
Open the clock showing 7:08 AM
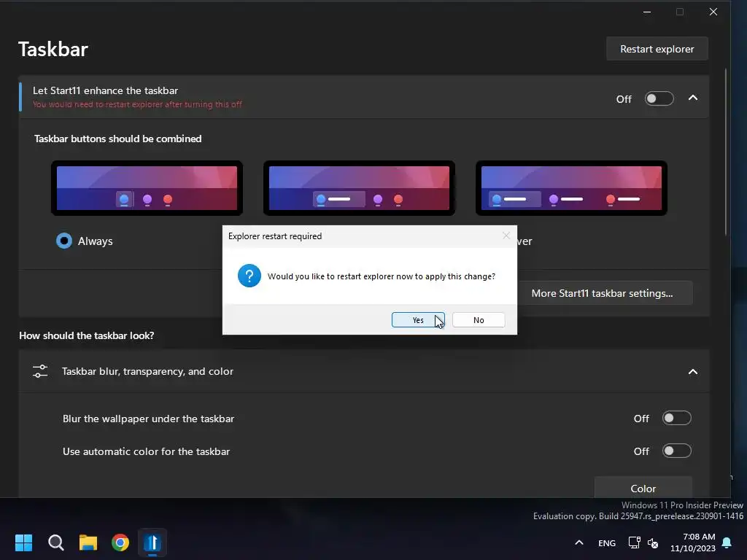coord(693,542)
